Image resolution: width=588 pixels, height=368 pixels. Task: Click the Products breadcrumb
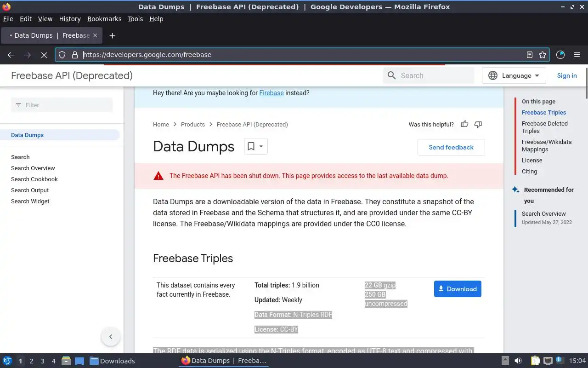[193, 124]
